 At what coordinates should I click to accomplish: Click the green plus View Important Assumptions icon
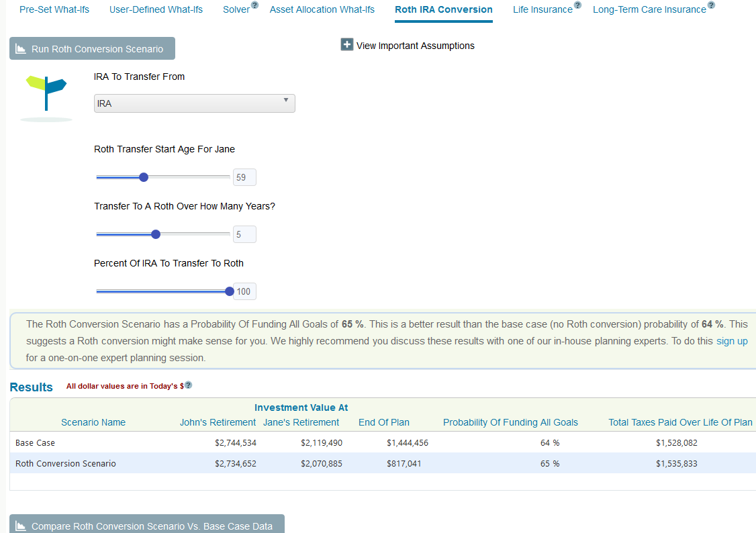pyautogui.click(x=346, y=44)
